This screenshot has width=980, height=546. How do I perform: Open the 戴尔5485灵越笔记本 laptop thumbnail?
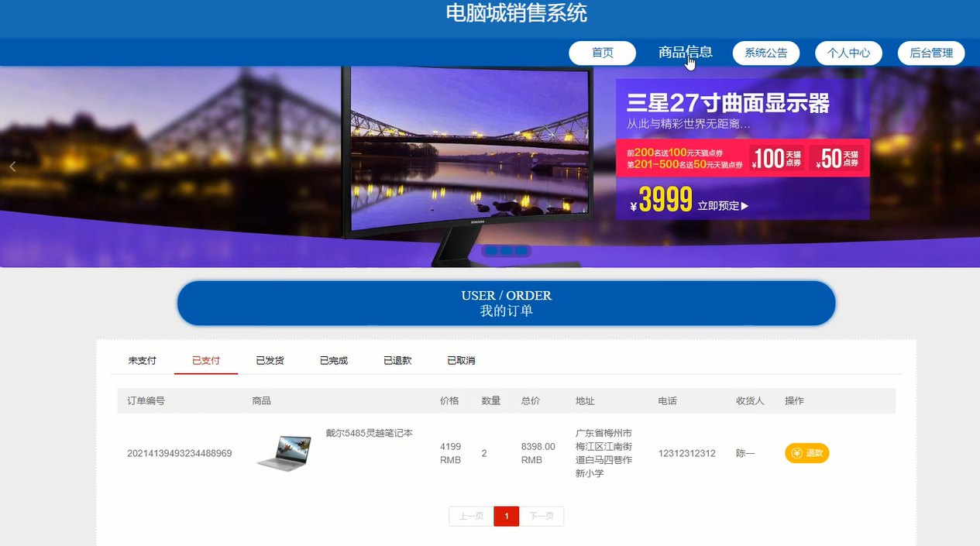click(284, 453)
